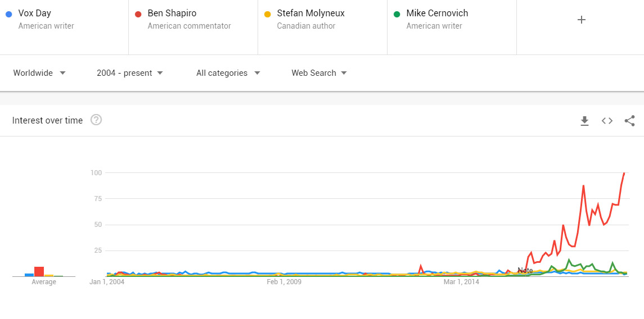
Task: Select the Vox Day search term
Action: point(34,13)
